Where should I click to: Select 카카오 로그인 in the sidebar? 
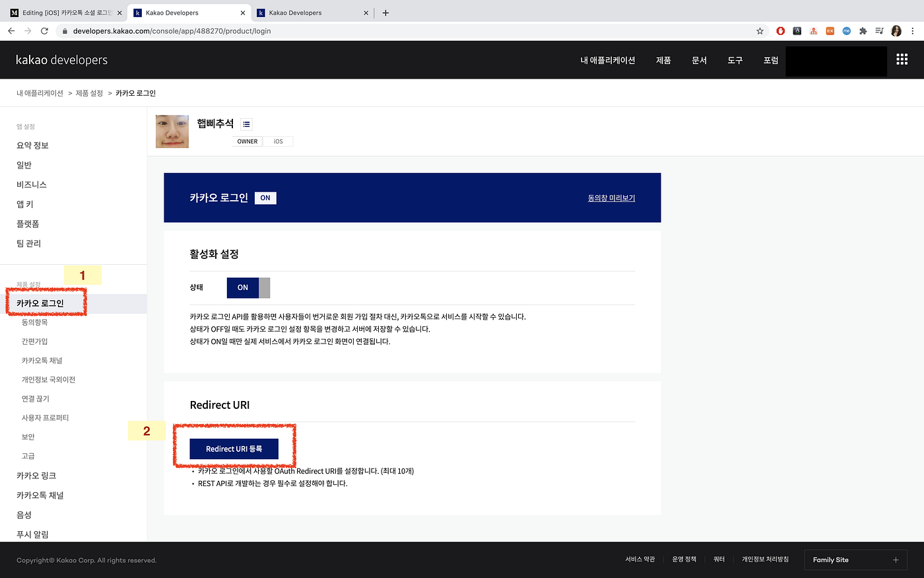point(40,303)
